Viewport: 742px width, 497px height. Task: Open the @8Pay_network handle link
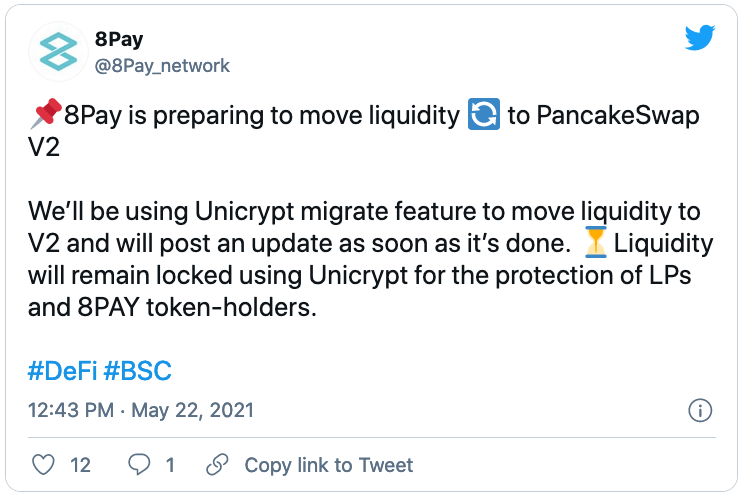[x=162, y=66]
